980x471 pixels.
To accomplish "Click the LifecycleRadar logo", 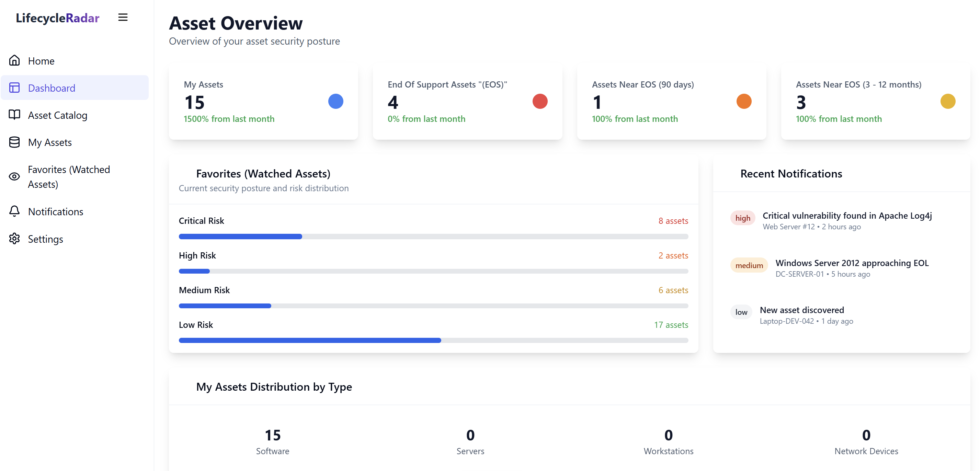I will coord(57,18).
